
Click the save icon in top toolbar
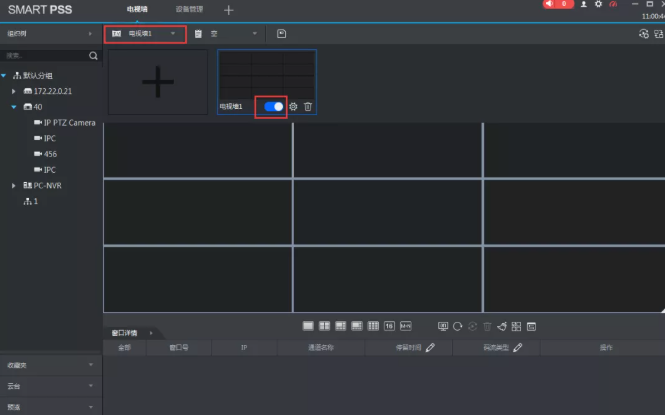(x=282, y=34)
